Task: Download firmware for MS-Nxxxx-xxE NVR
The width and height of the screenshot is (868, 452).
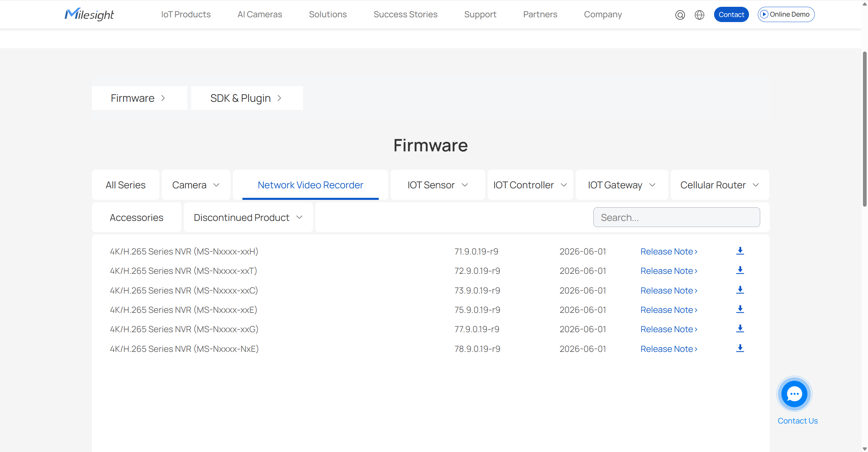Action: [x=740, y=309]
